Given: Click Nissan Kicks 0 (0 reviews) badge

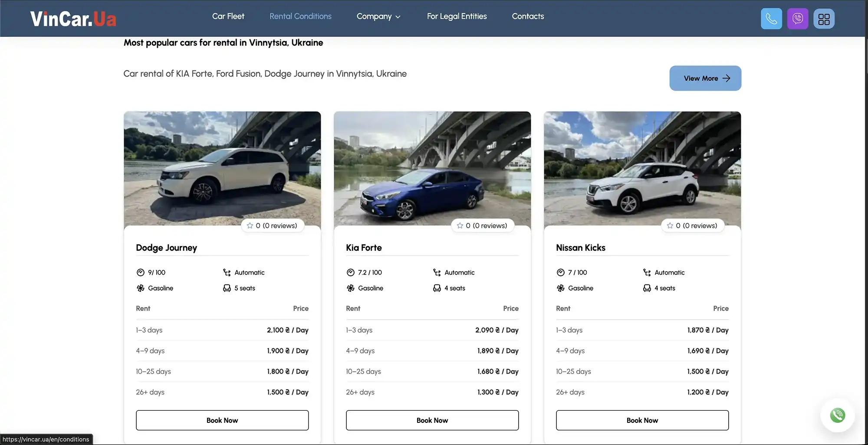Looking at the screenshot, I should 693,226.
